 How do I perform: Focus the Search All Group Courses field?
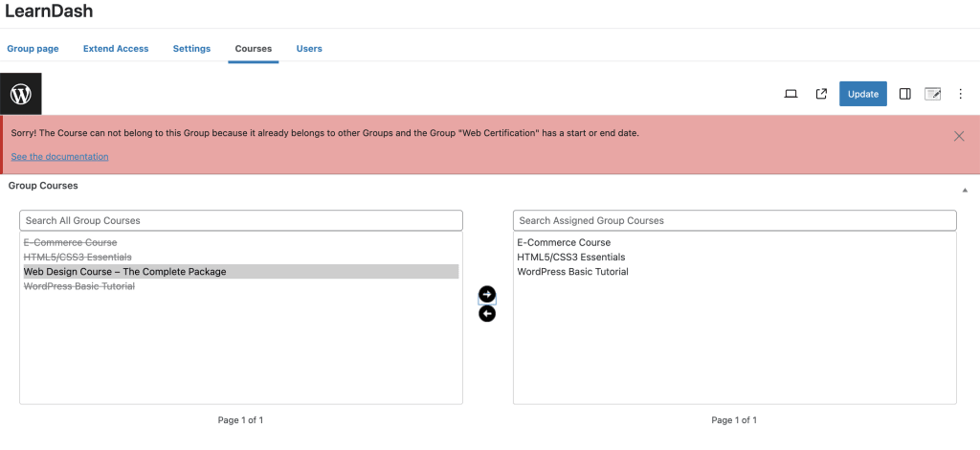pos(241,220)
